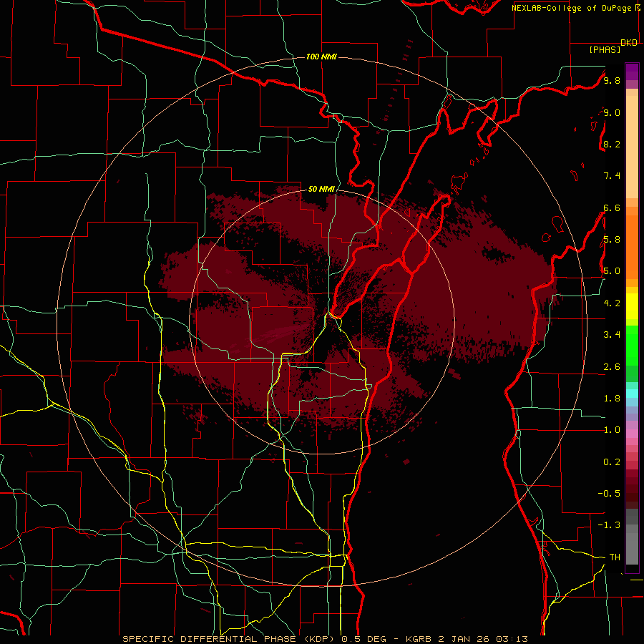Click the [PHAS] units label
The height and width of the screenshot is (644, 644).
[x=605, y=50]
